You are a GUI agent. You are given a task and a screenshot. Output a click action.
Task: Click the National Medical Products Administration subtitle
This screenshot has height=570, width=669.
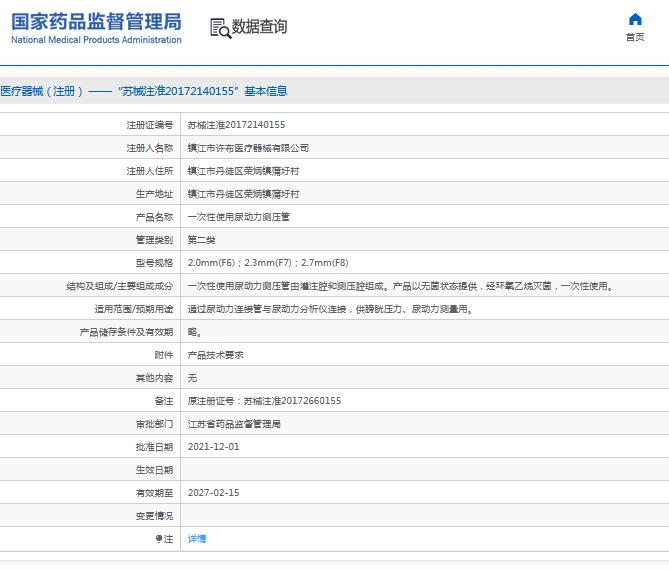point(96,40)
